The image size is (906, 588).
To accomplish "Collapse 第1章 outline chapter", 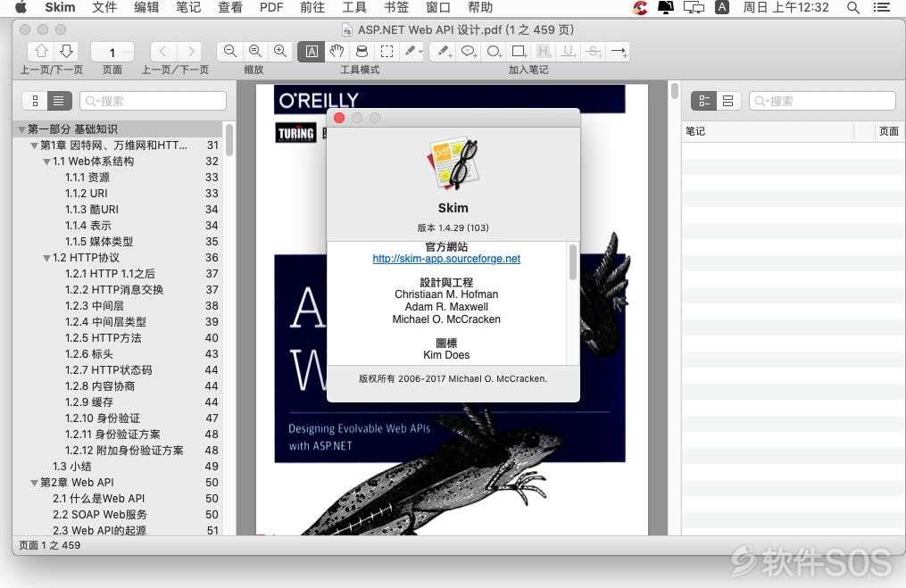I will pyautogui.click(x=34, y=145).
